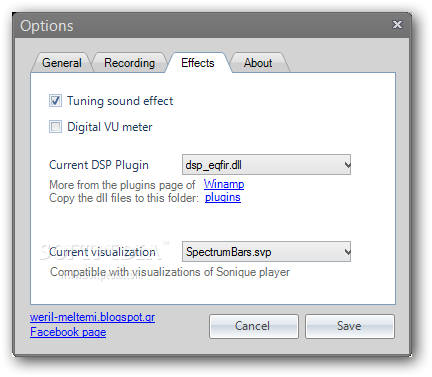This screenshot has height=377, width=432.
Task: Open the Facebook page link
Action: [x=68, y=332]
